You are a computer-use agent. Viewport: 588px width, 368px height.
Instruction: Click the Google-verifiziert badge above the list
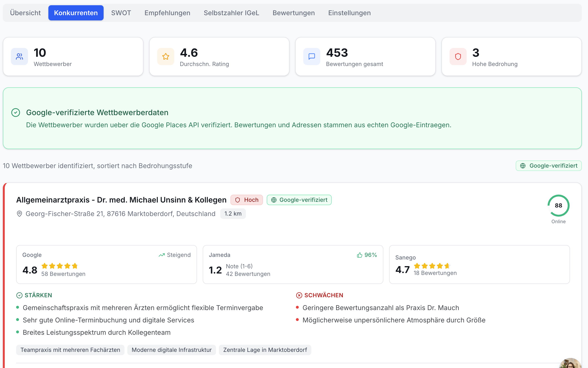click(549, 166)
